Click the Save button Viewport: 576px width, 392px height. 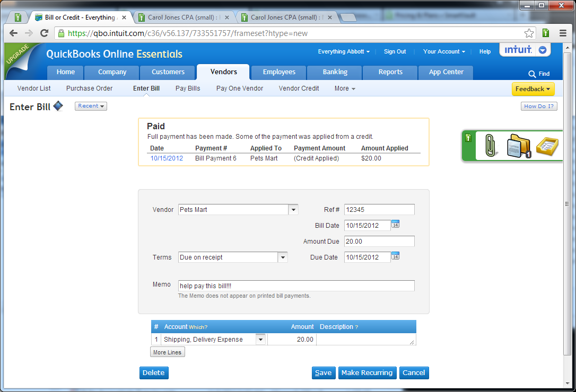pyautogui.click(x=323, y=373)
